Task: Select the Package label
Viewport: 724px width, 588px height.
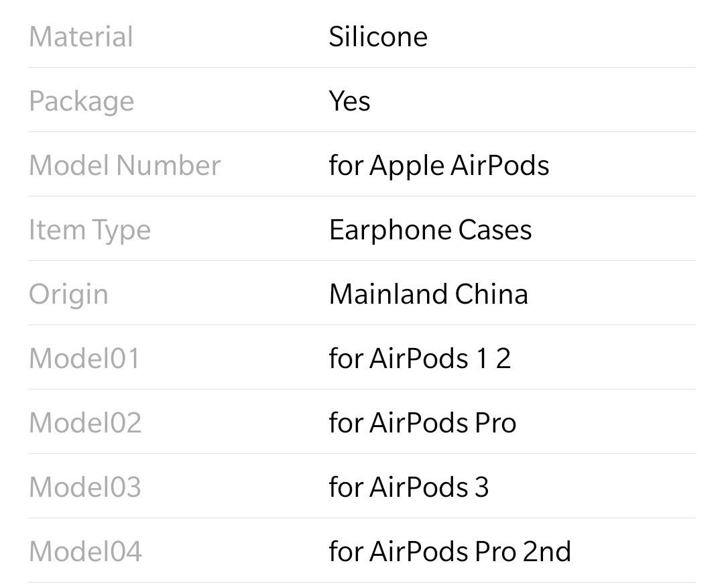Action: click(81, 102)
